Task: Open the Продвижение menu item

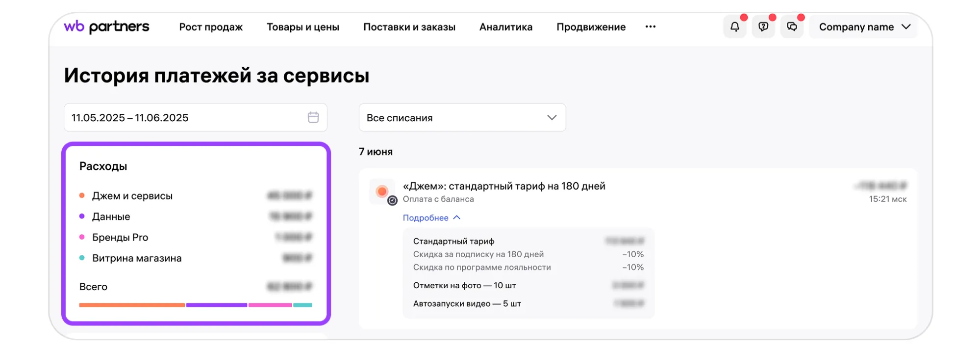Action: tap(591, 27)
